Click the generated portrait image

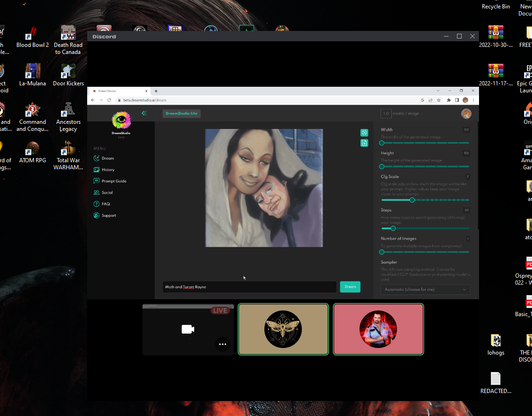pos(264,188)
